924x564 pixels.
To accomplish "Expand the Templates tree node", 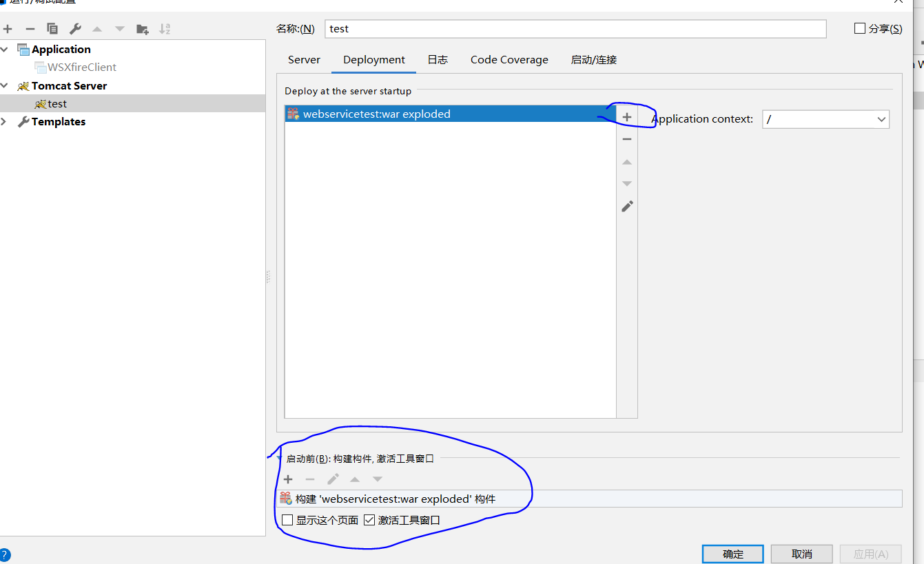I will 5,122.
